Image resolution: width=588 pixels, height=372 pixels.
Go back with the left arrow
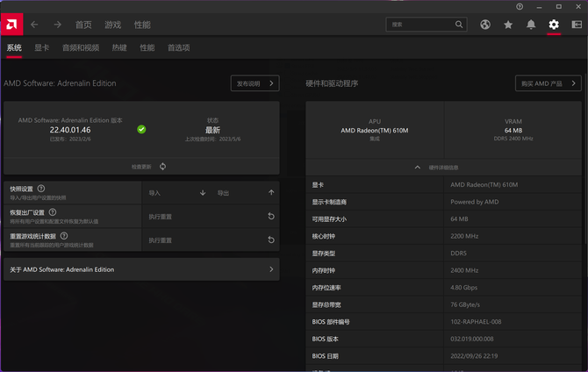click(34, 25)
